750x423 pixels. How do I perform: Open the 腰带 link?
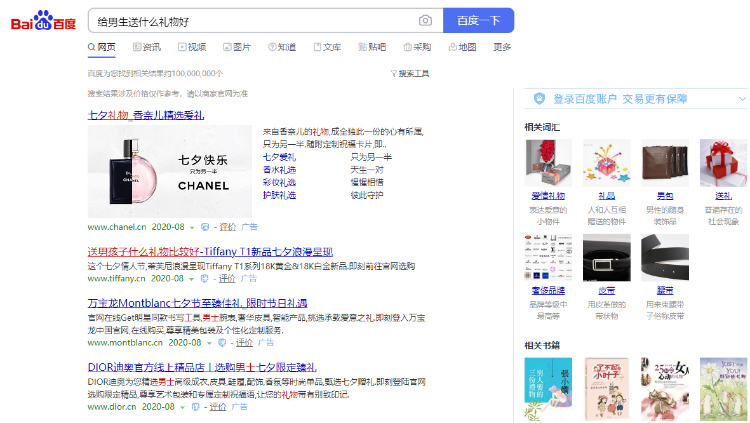pos(665,290)
